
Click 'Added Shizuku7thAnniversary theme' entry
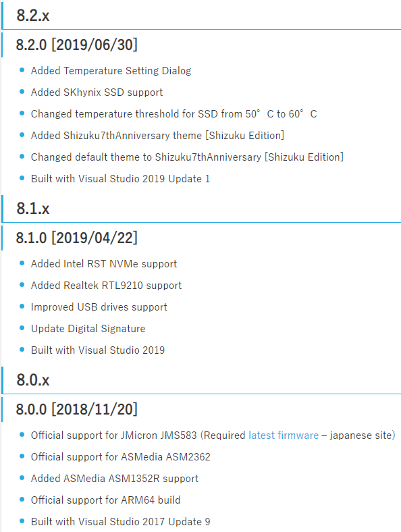(x=157, y=136)
